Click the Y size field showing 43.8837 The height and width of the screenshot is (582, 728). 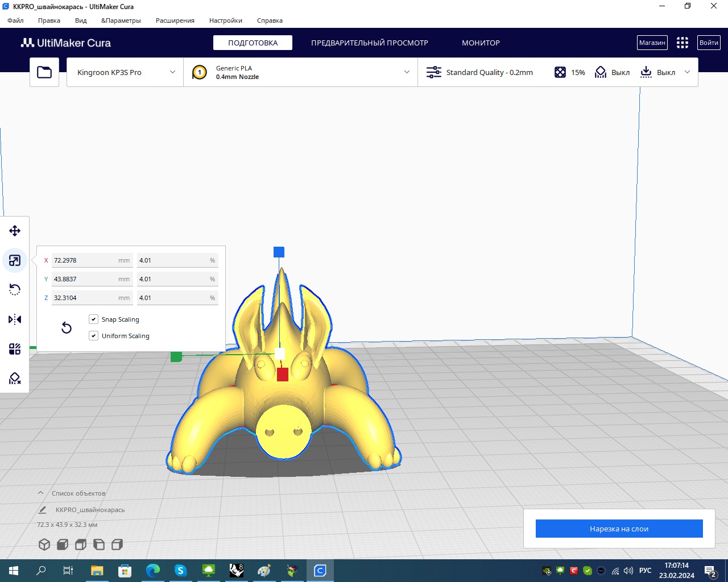92,279
